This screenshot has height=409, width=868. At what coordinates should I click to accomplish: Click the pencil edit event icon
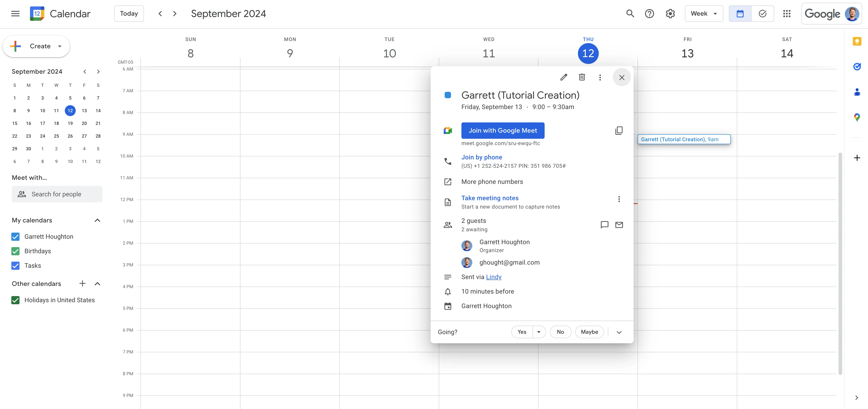563,77
